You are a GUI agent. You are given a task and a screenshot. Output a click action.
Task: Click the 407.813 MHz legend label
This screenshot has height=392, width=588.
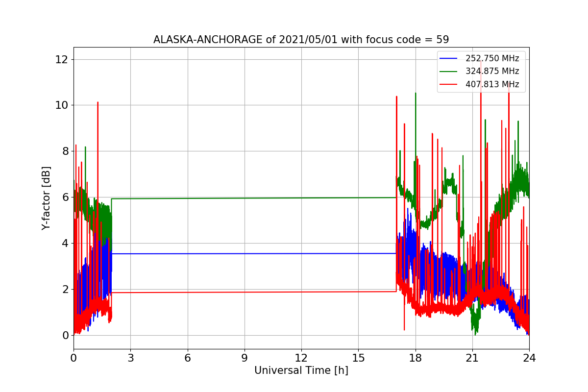click(492, 84)
